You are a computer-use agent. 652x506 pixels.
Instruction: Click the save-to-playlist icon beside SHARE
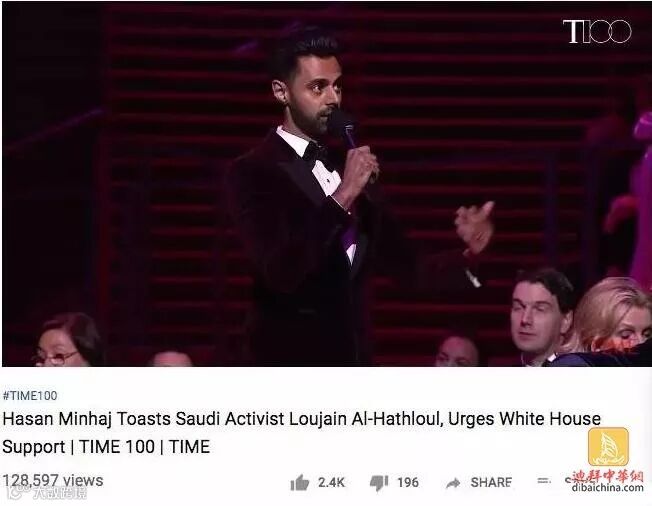[x=542, y=481]
